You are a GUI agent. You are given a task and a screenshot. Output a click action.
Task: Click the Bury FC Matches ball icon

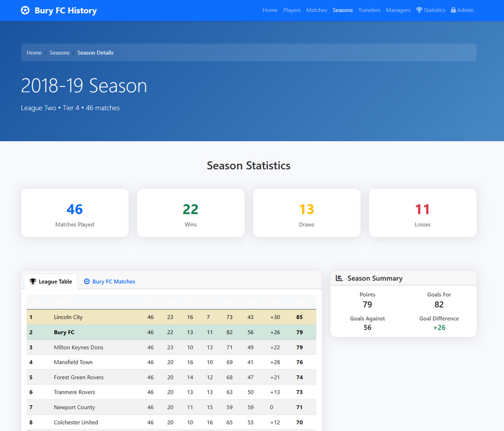87,282
